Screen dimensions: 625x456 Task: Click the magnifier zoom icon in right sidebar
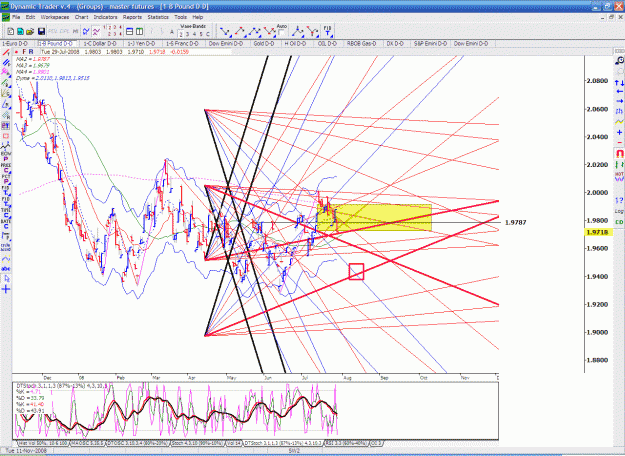(619, 60)
